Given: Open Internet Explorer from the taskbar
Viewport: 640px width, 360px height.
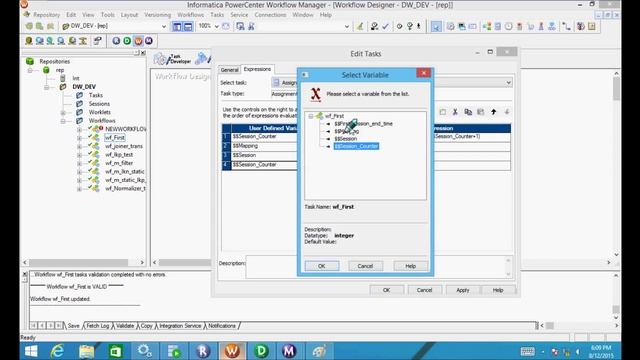Looking at the screenshot, I should click(x=57, y=351).
